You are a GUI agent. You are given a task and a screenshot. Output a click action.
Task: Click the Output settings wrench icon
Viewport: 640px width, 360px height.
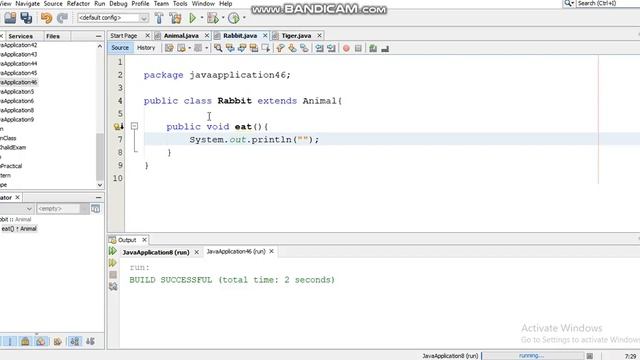click(113, 287)
